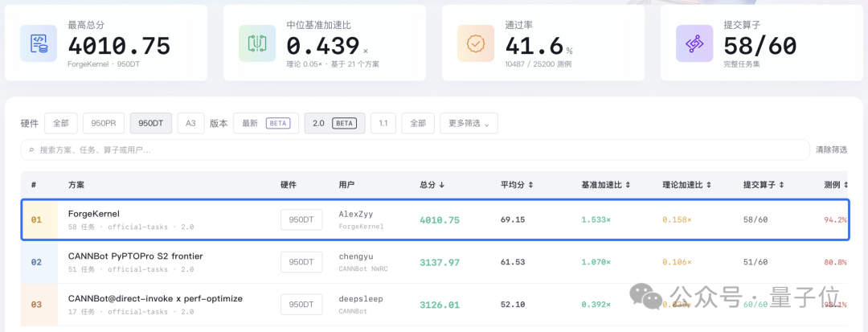The width and height of the screenshot is (868, 332).
Task: Select A3 hardware filter
Action: [190, 123]
